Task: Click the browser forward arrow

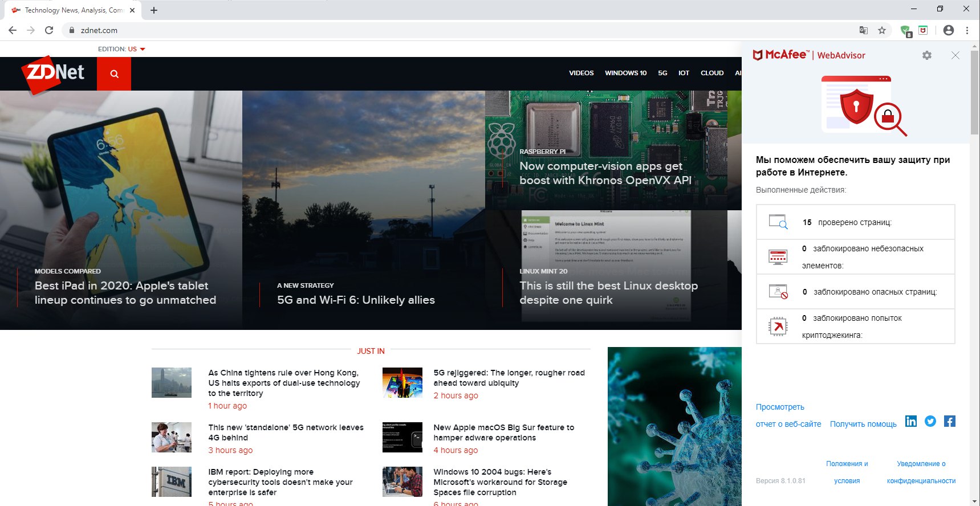Action: (x=31, y=30)
